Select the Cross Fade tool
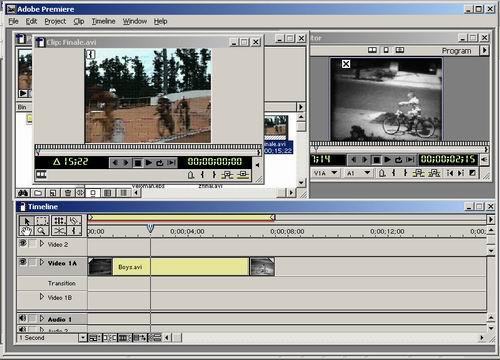The width and height of the screenshot is (500, 360). [59, 231]
